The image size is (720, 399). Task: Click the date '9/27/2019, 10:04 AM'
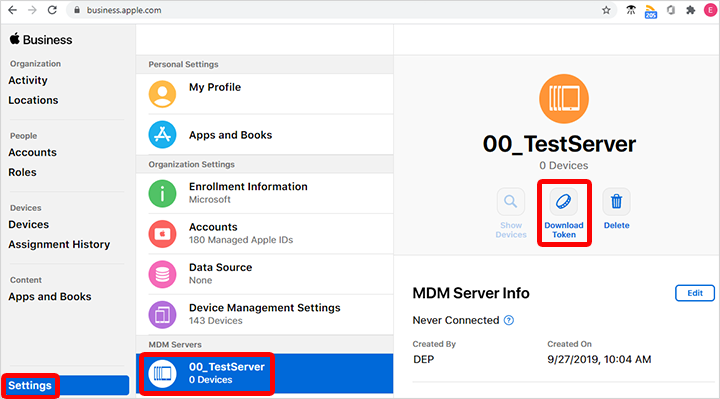(599, 359)
